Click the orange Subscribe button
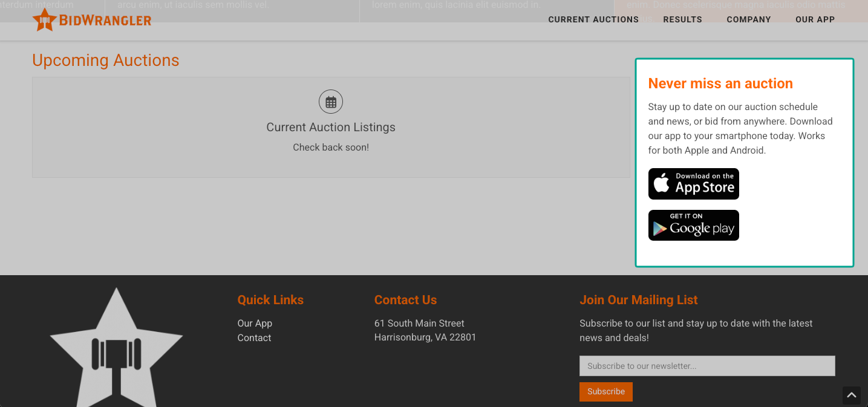The height and width of the screenshot is (407, 868). click(606, 391)
